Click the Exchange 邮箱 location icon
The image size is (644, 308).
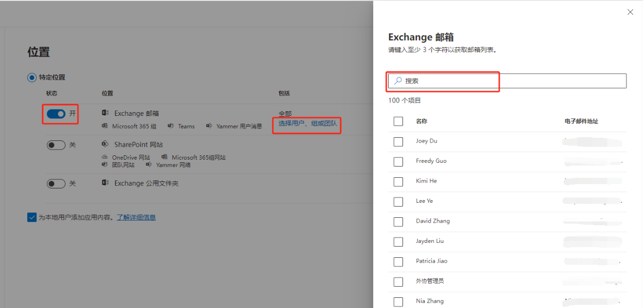pos(105,113)
